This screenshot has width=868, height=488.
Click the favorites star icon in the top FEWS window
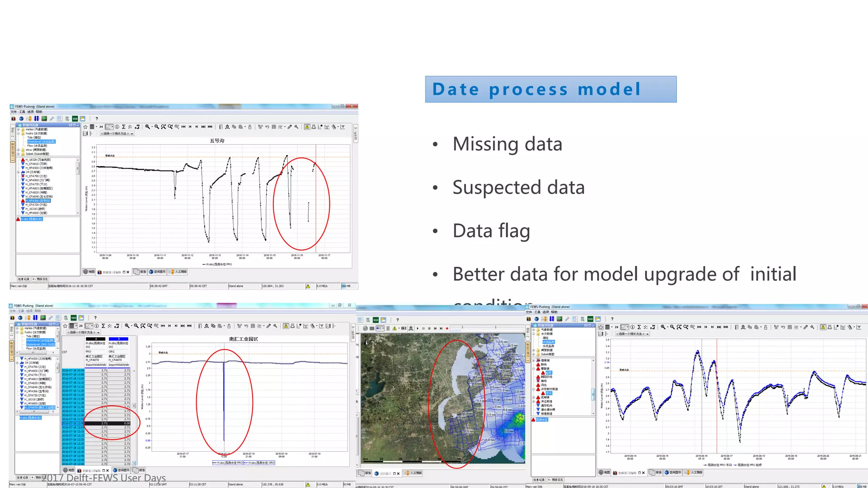tap(85, 127)
